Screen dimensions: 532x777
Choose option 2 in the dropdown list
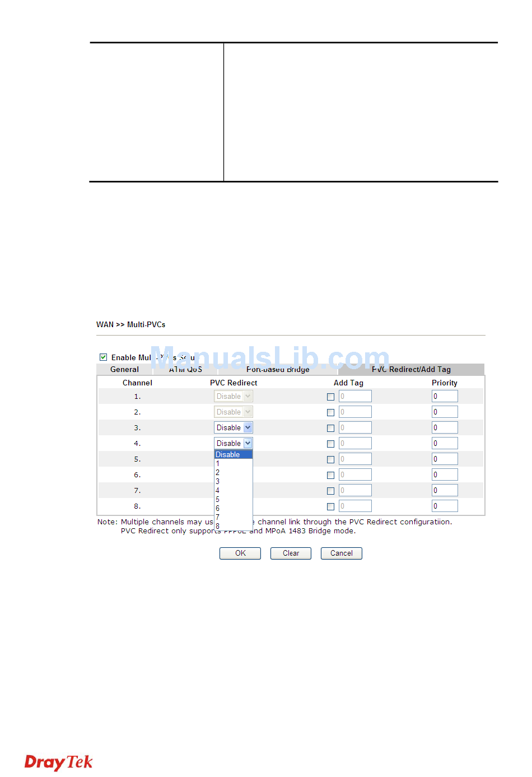234,472
